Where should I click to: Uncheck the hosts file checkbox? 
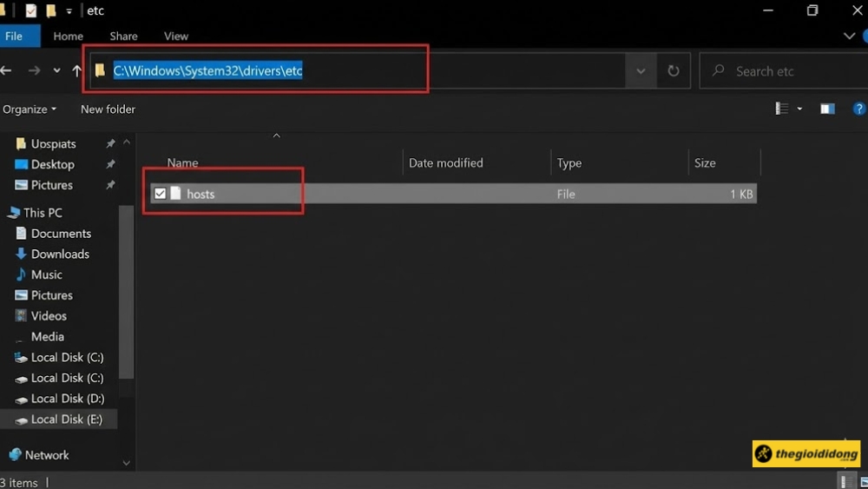160,194
